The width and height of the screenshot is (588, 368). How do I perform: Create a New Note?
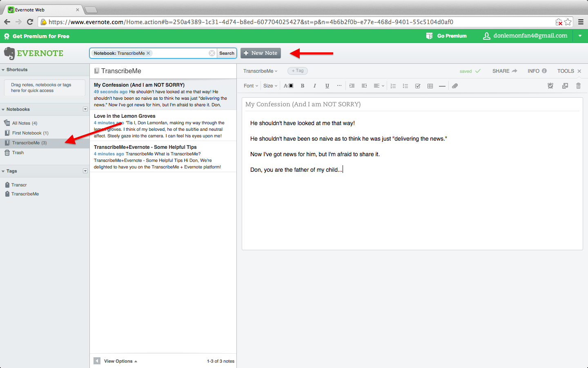point(261,53)
